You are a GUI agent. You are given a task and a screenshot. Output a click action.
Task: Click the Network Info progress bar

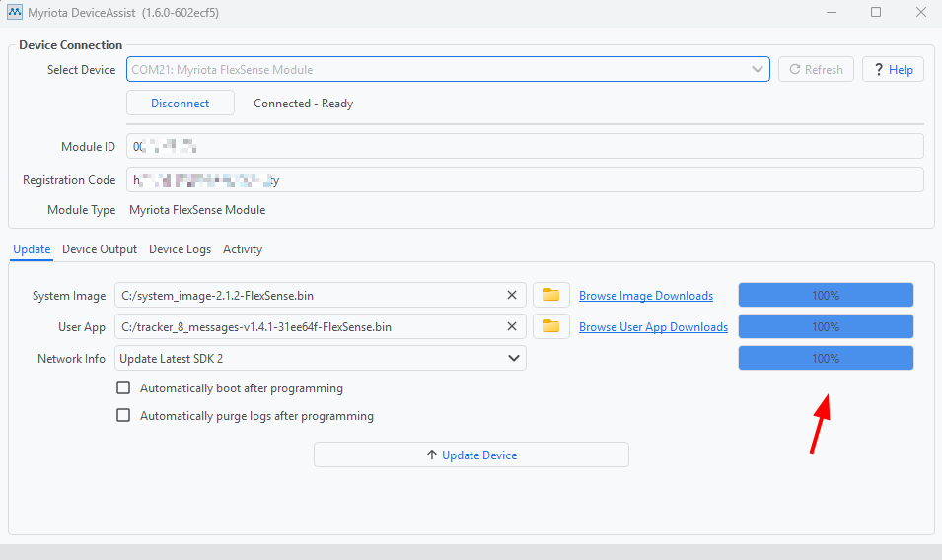[826, 358]
